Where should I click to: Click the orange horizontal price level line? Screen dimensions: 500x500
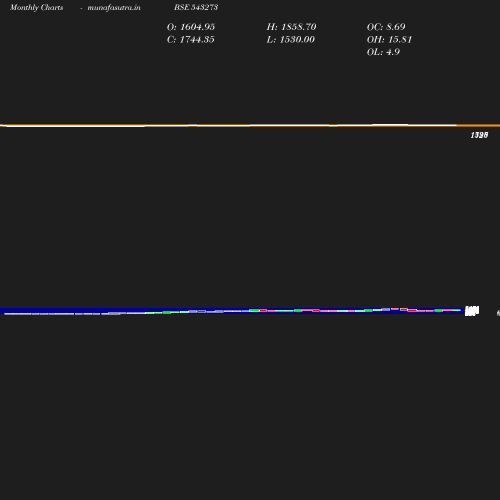click(250, 125)
